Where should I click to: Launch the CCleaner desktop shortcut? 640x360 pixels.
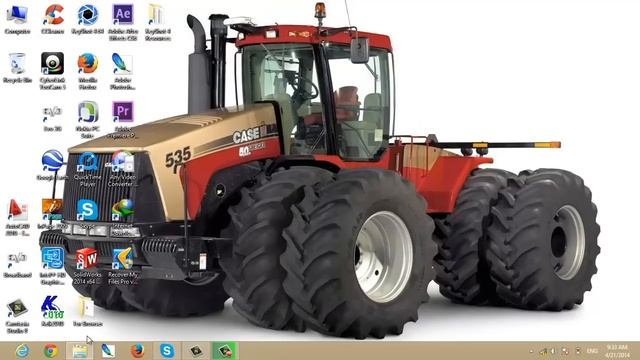[53, 19]
